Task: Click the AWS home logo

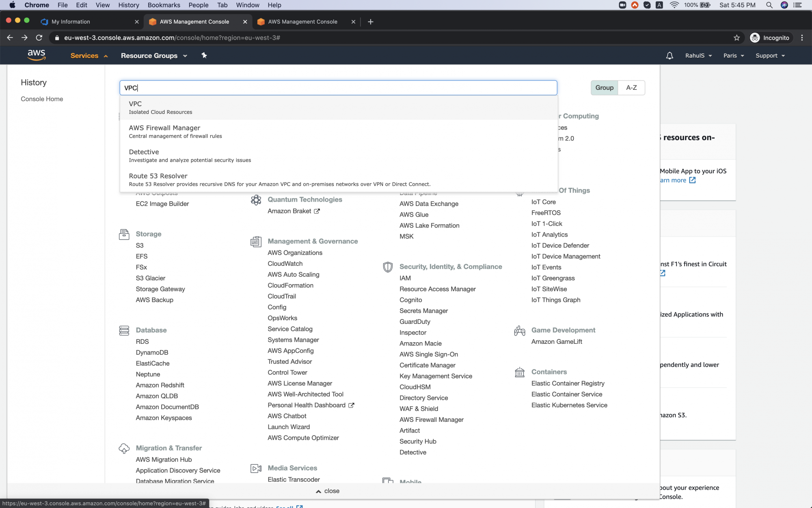Action: click(x=37, y=55)
